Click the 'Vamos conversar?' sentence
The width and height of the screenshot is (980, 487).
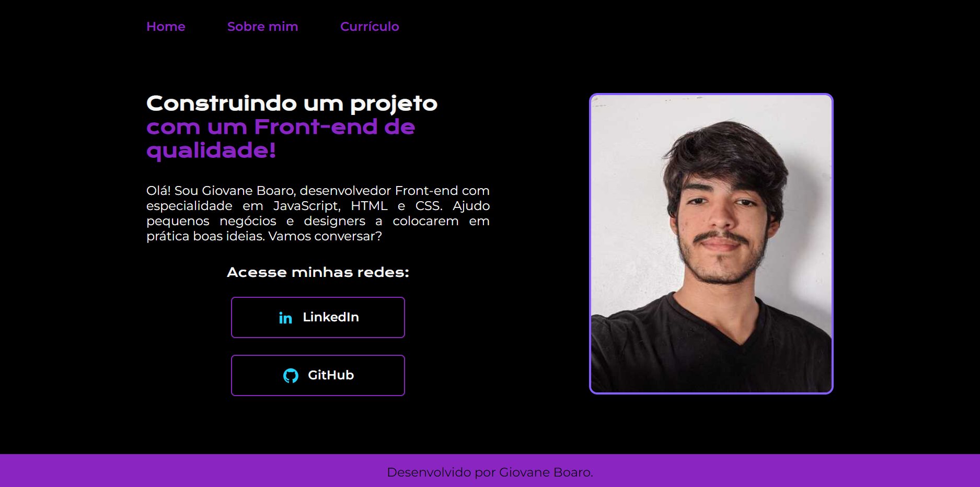(x=325, y=236)
